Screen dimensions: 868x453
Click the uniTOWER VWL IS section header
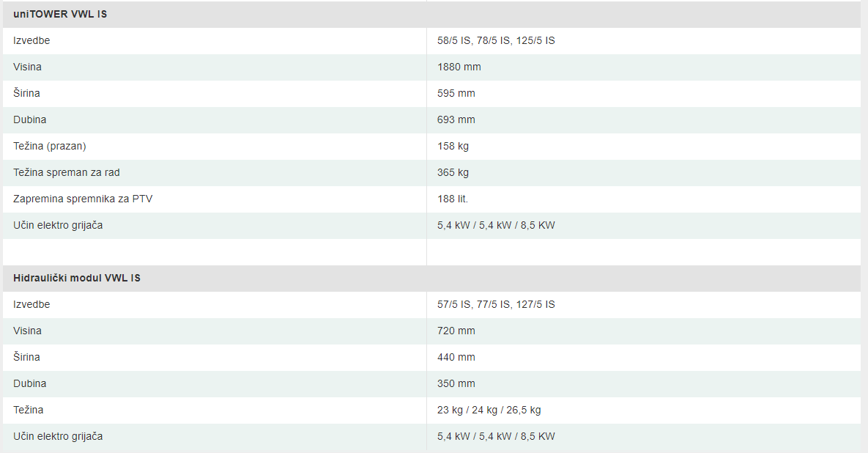60,15
